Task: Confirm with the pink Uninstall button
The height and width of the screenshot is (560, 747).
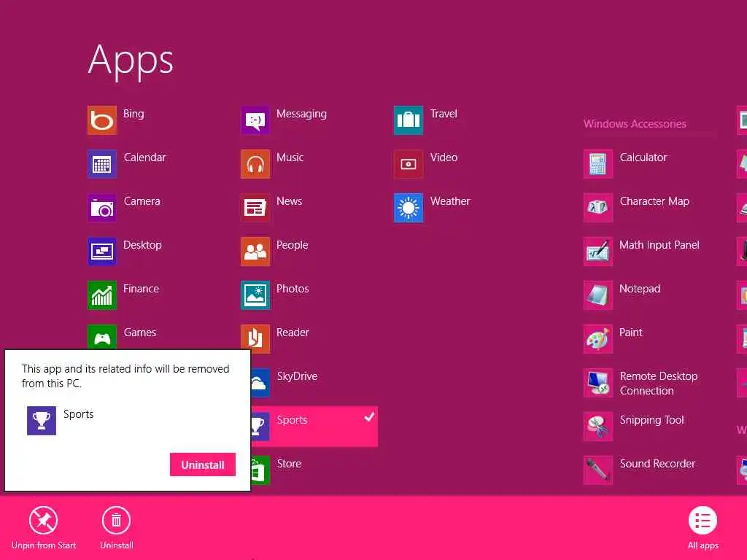Action: tap(203, 464)
